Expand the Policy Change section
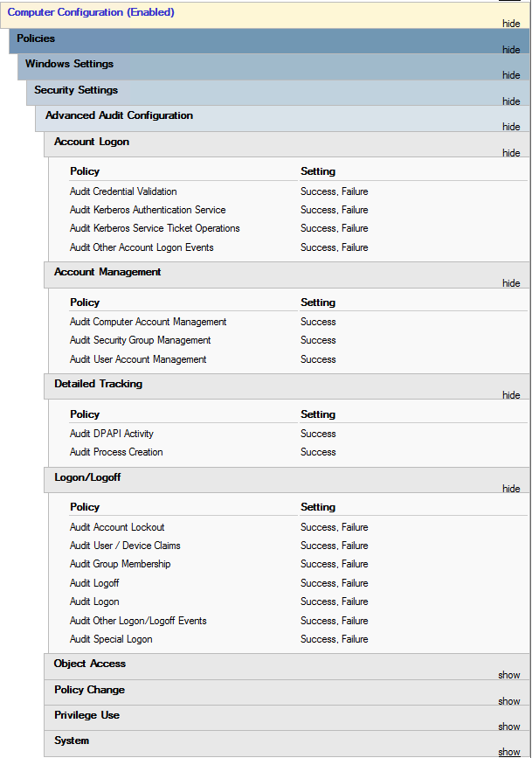Viewport: 532px width, 758px height. [x=509, y=701]
